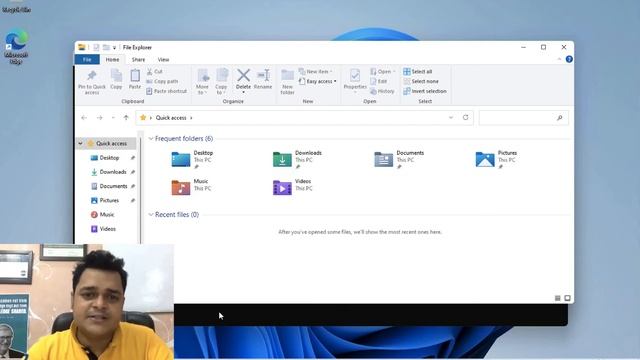Screen dimensions: 640x360
Task: Click the search magnifier icon
Action: tap(560, 118)
